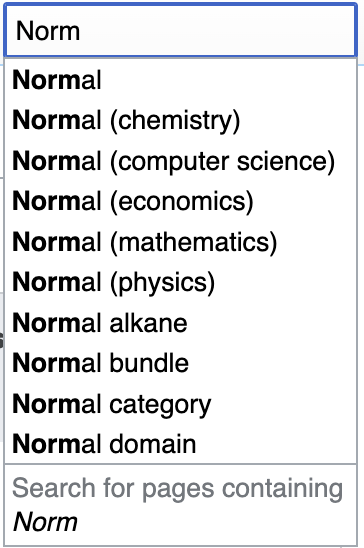Select the plain Normal suggestion
The height and width of the screenshot is (548, 364).
coord(181,80)
